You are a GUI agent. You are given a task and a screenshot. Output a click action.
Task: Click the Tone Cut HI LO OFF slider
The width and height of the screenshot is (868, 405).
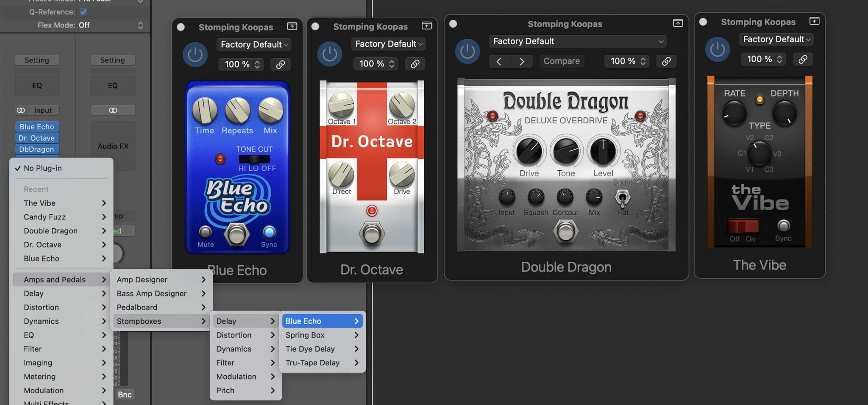[254, 159]
